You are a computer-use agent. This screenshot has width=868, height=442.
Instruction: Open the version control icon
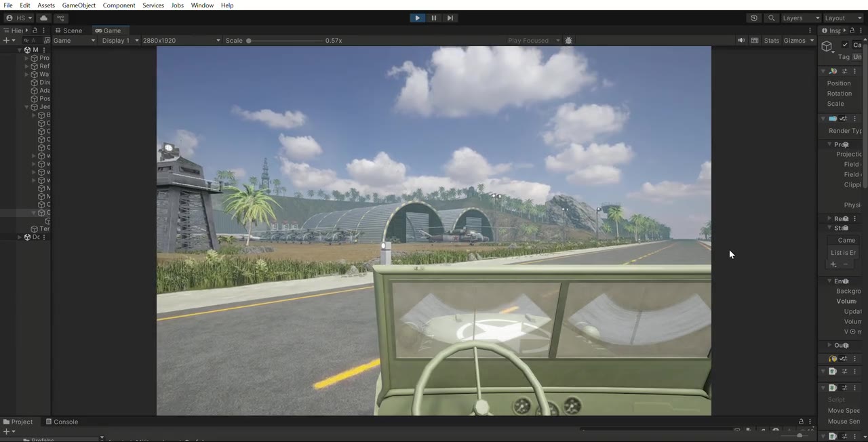(60, 18)
